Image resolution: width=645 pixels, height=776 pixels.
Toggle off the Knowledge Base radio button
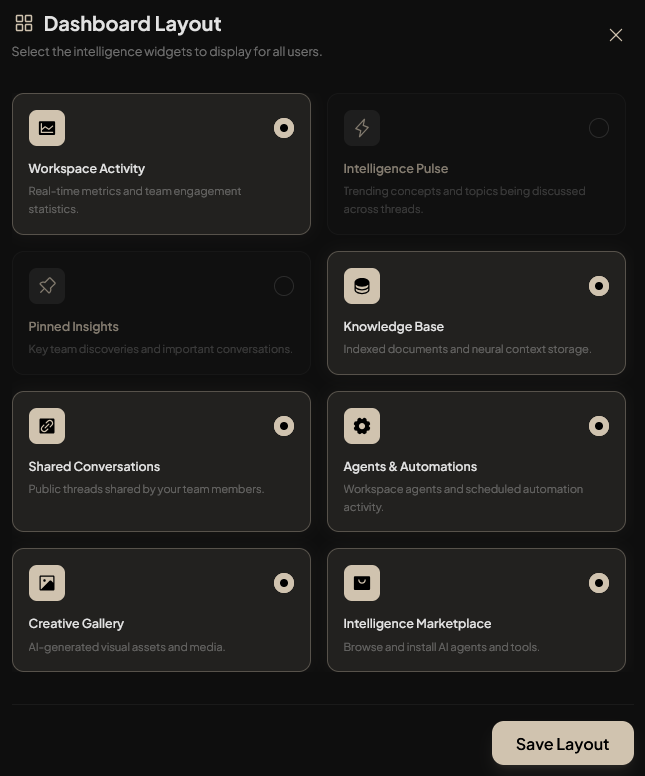(x=599, y=286)
